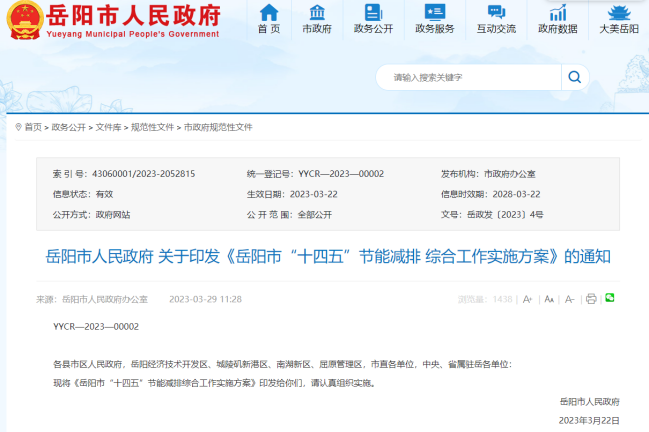Share the article via WeChat icon

tap(610, 298)
